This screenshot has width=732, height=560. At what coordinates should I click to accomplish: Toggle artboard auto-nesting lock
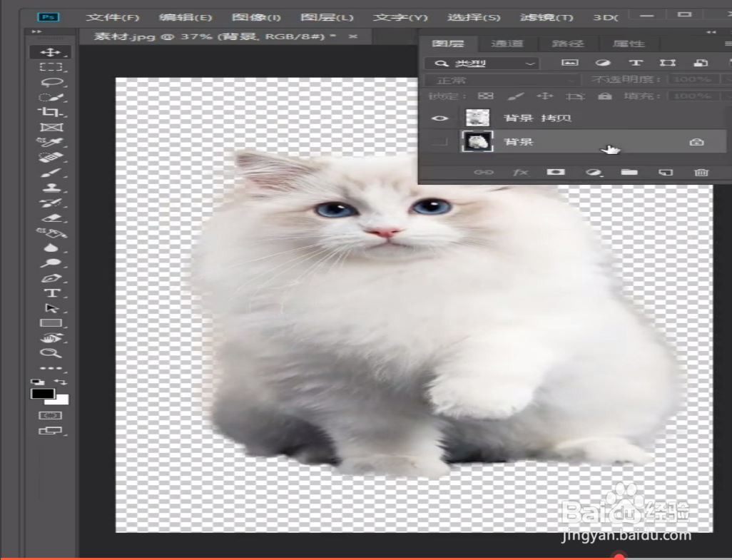point(575,96)
